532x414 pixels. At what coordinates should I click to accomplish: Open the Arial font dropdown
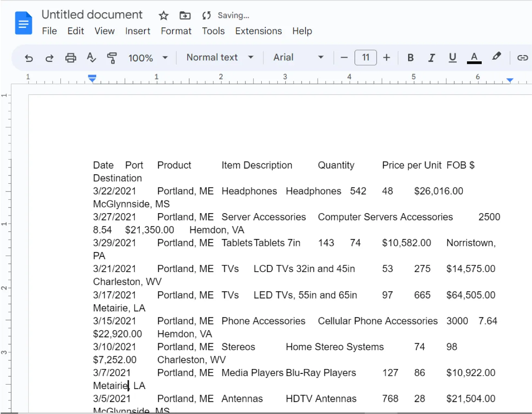pos(299,58)
